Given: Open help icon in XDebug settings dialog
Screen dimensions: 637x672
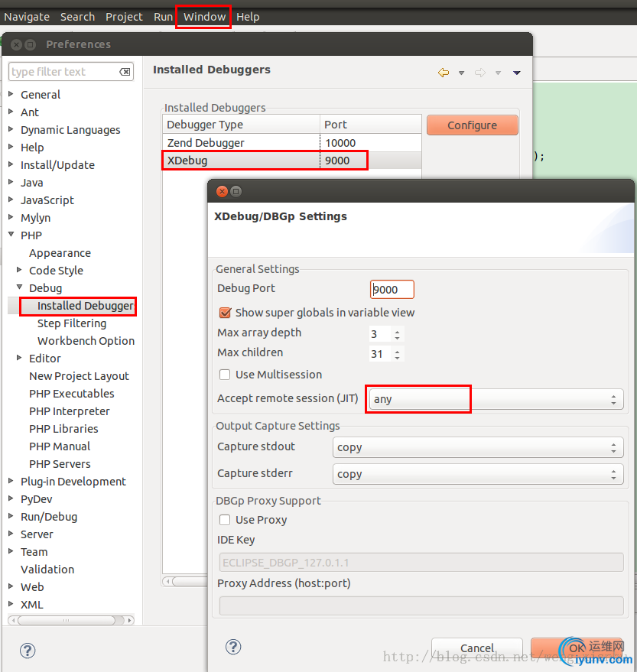Looking at the screenshot, I should tap(233, 647).
